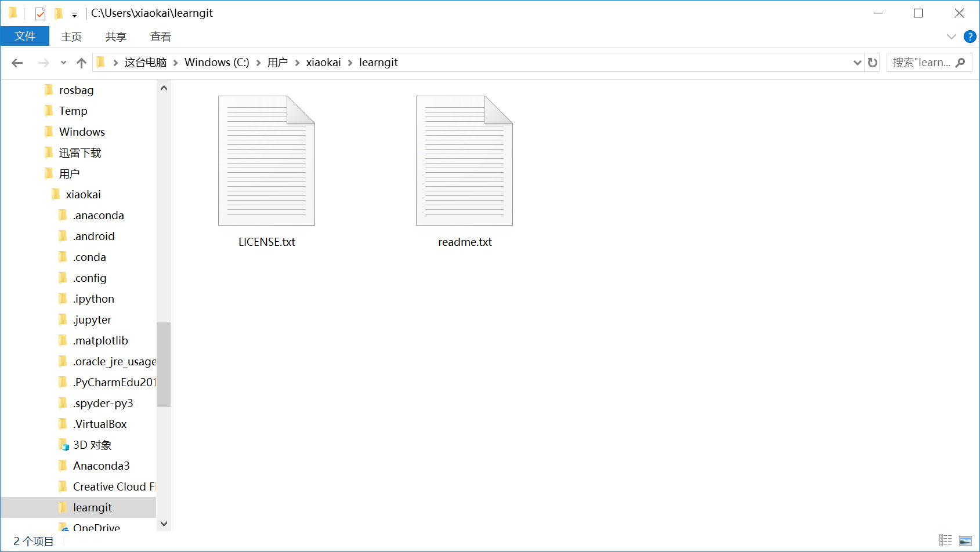Image resolution: width=980 pixels, height=552 pixels.
Task: Click the system icon in title bar
Action: (13, 13)
